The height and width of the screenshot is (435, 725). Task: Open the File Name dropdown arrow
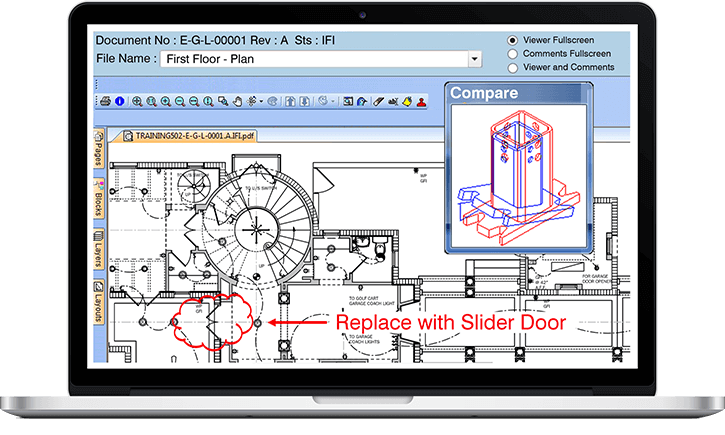pos(474,59)
